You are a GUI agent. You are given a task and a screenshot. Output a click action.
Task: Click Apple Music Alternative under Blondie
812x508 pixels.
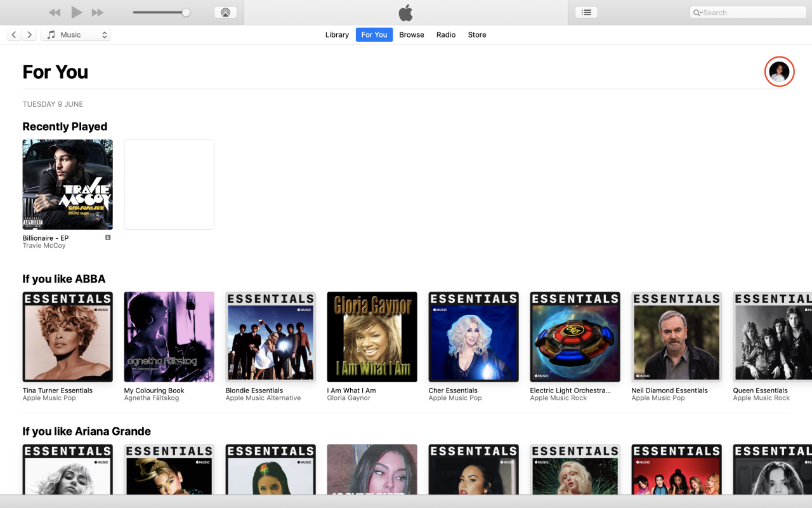click(263, 398)
